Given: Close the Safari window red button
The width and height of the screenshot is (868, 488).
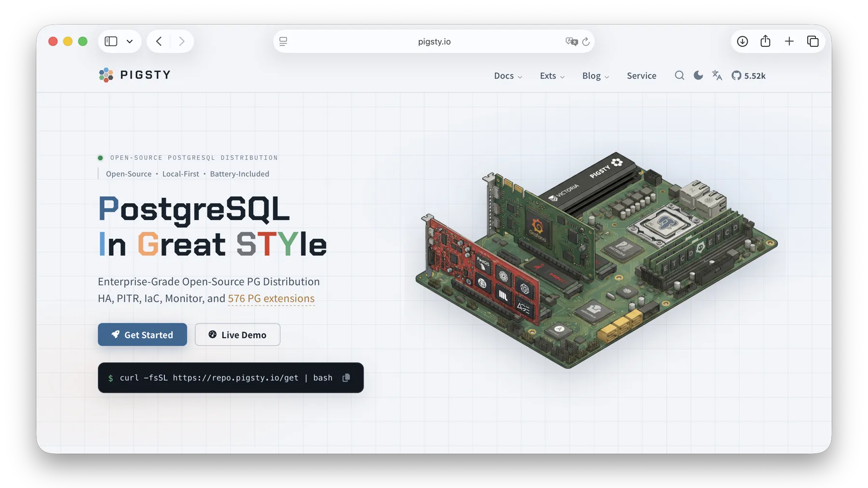Looking at the screenshot, I should pos(53,41).
